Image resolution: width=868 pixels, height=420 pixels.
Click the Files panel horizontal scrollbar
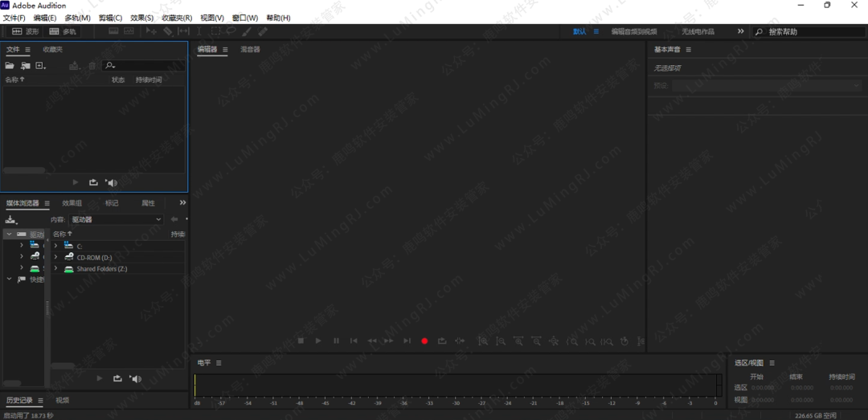(x=24, y=170)
